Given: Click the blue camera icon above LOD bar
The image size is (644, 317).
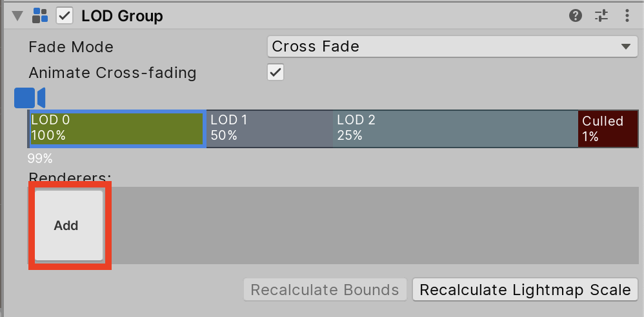Looking at the screenshot, I should tap(30, 98).
